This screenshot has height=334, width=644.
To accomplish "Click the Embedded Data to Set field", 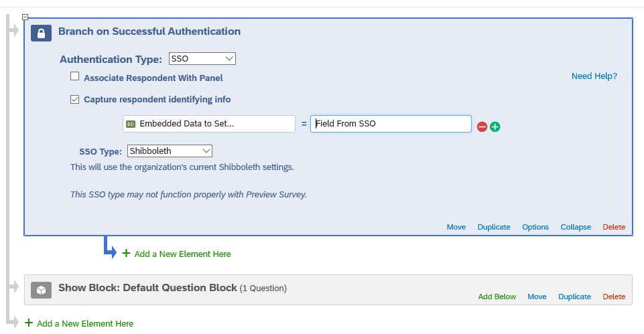I will tap(208, 124).
